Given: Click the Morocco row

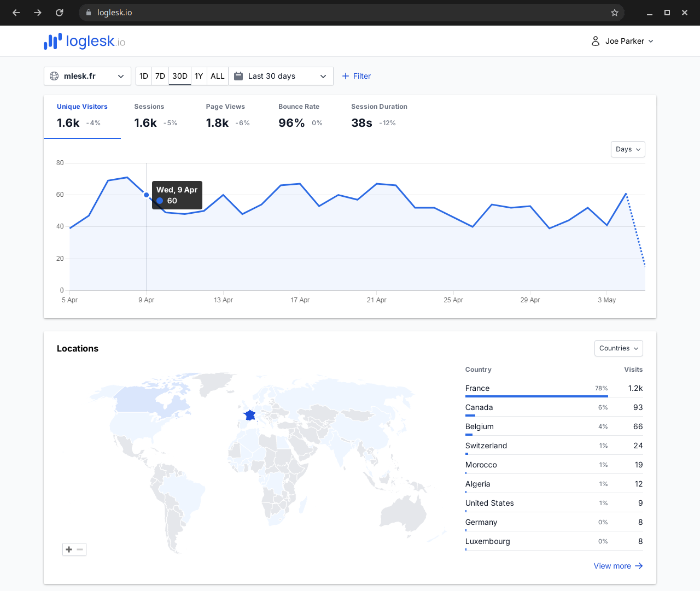Looking at the screenshot, I should (x=554, y=465).
